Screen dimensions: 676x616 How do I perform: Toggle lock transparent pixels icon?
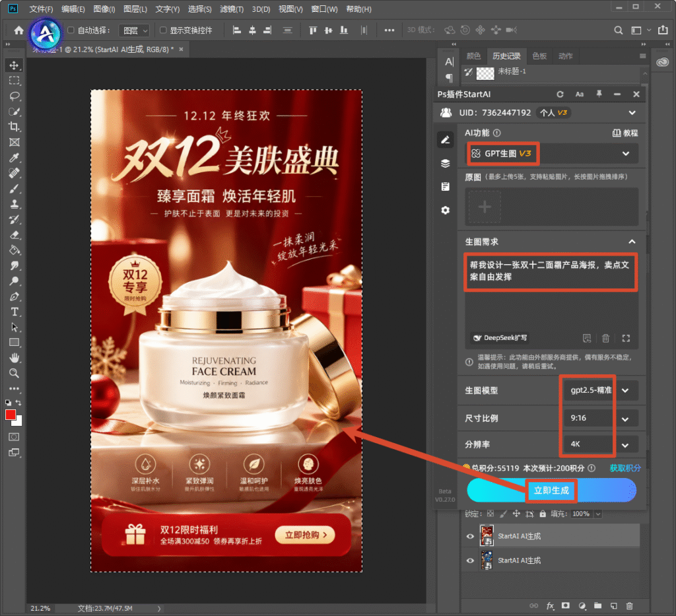tap(490, 514)
